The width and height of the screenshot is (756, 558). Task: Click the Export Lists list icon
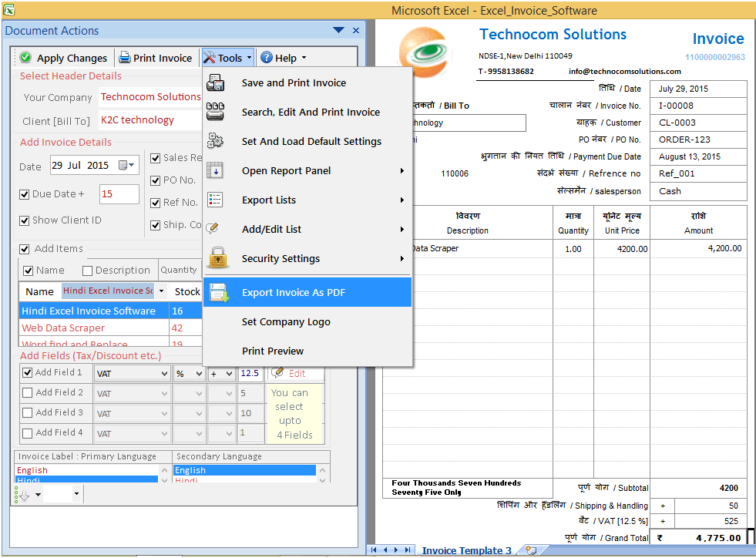pyautogui.click(x=217, y=200)
